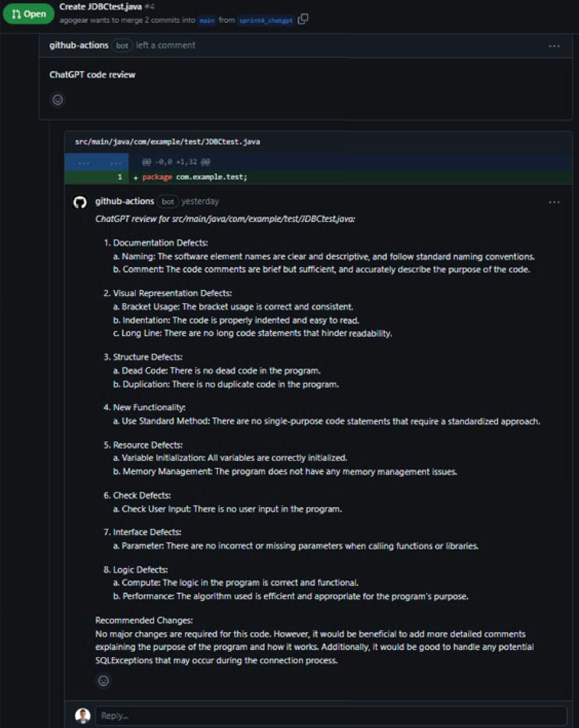Open agogear's user profile link
Image resolution: width=579 pixels, height=728 pixels.
pos(73,20)
